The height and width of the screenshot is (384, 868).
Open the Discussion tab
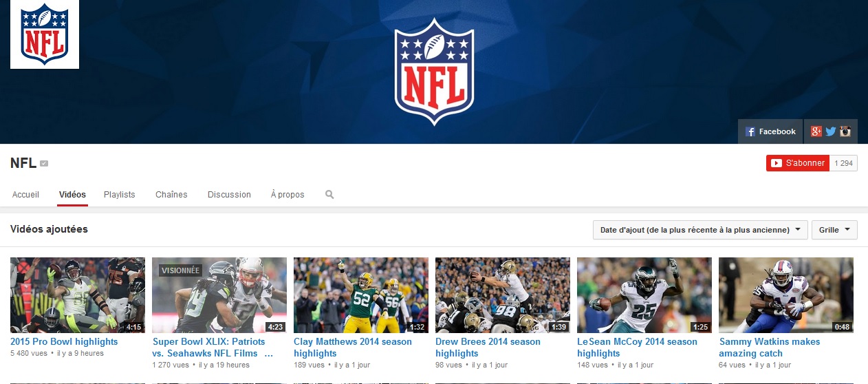coord(229,195)
